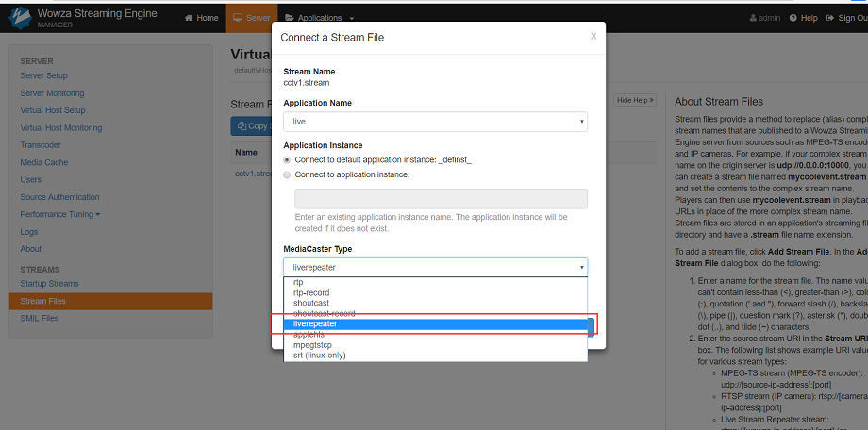Select the default application instance radio button
The width and height of the screenshot is (868, 430).
click(286, 160)
